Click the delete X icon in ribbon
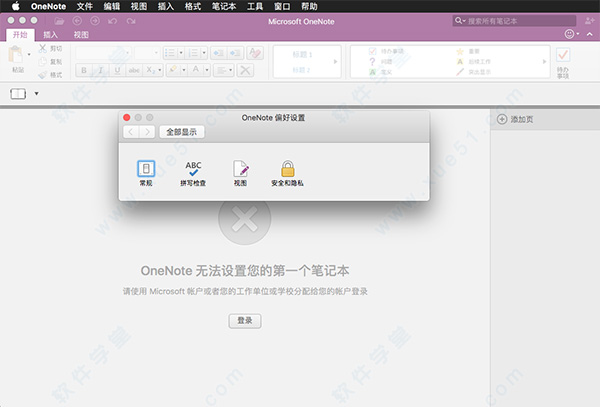Viewport: 600px width, 407px height. pos(245,70)
